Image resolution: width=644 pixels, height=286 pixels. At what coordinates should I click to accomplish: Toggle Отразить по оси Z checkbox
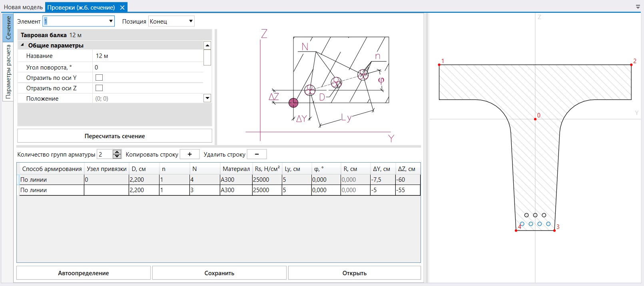coord(99,88)
